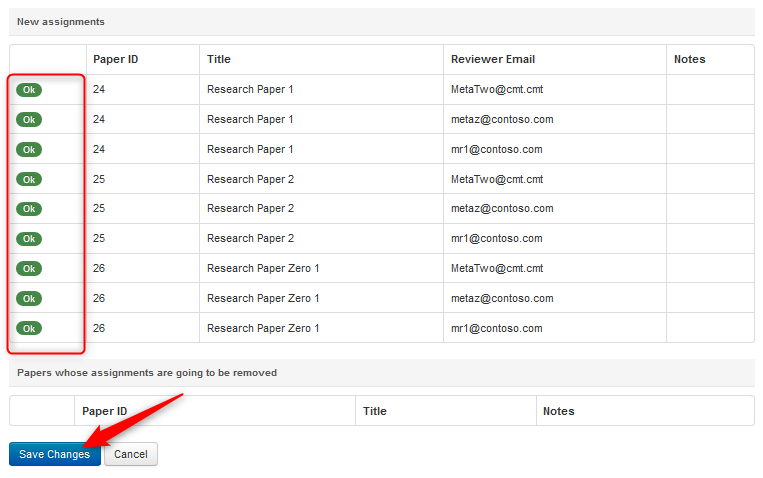The width and height of the screenshot is (763, 478).
Task: Click Ok badge for Paper 24 mr1@contoso.com row
Action: click(29, 149)
